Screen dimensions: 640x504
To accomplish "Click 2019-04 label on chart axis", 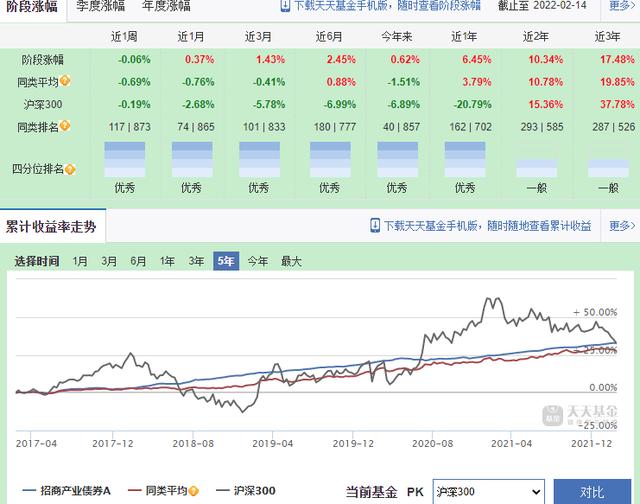I will [x=273, y=444].
